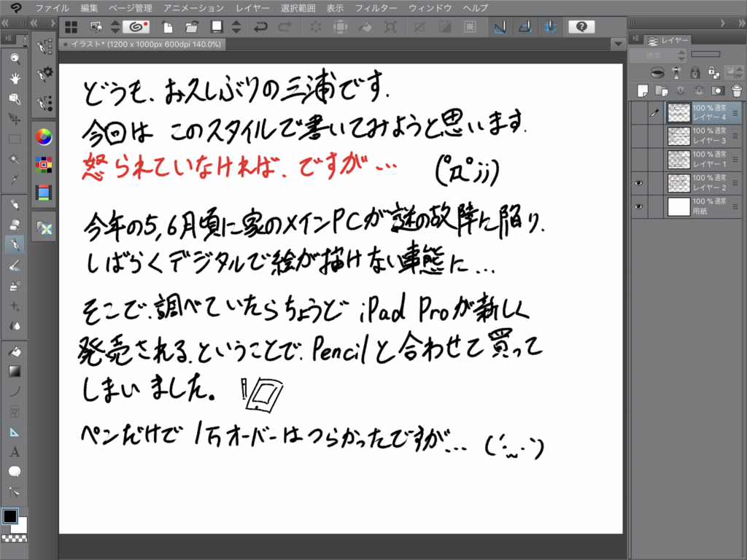Open the canvas tab dropdown arrow
The width and height of the screenshot is (747, 560).
click(618, 43)
